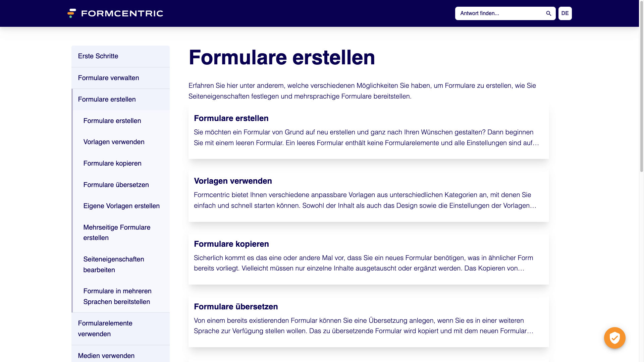
Task: Select Mehrseitige Formulare erstellen
Action: [117, 232]
